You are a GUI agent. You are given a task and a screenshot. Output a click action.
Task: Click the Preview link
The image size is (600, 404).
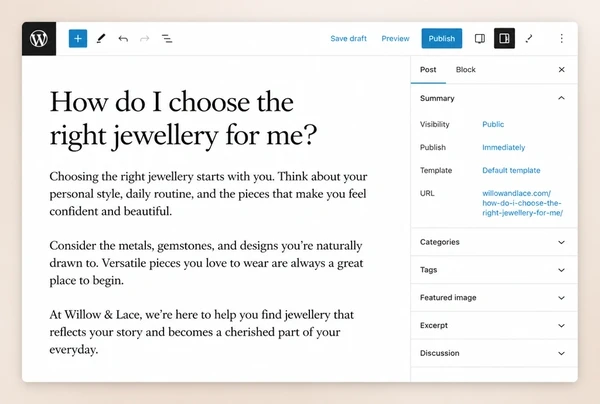(395, 39)
